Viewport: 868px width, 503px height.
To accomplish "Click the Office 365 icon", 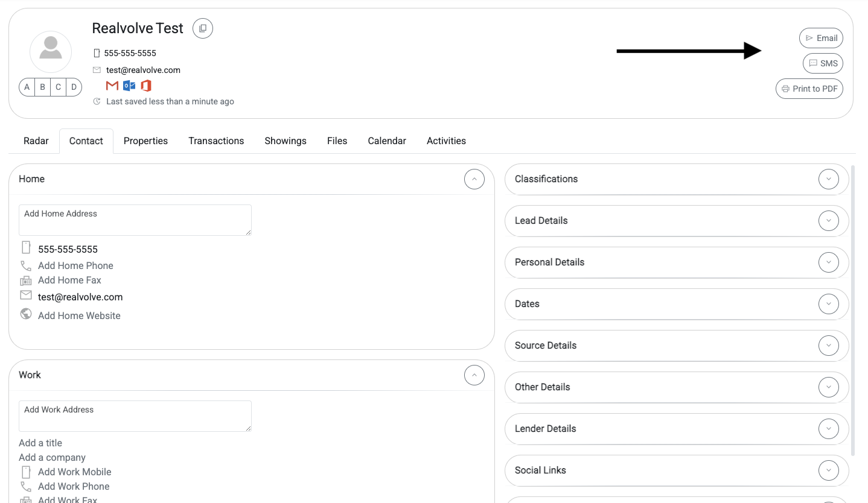I will click(145, 86).
